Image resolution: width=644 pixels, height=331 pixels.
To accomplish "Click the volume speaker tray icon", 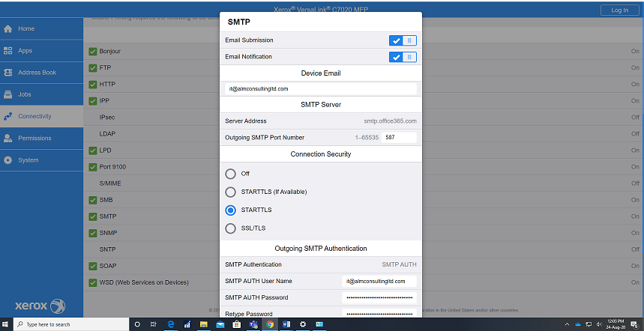I will click(599, 324).
